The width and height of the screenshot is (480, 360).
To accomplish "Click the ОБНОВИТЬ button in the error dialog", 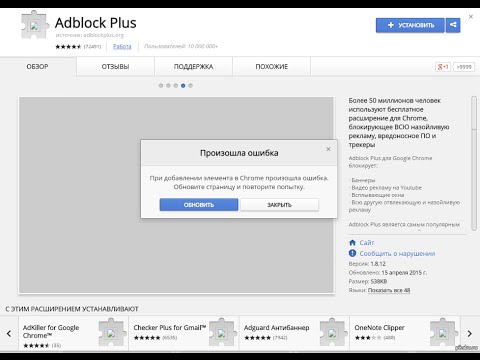I will click(199, 205).
